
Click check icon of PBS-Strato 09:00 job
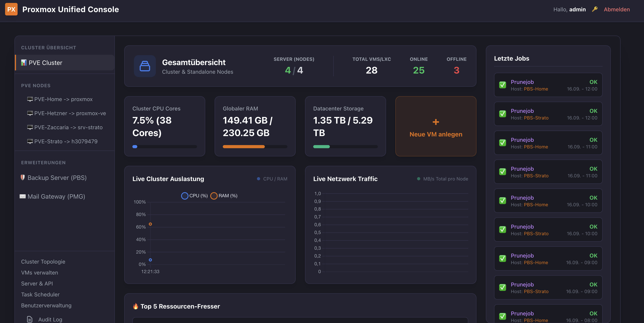[x=502, y=287]
